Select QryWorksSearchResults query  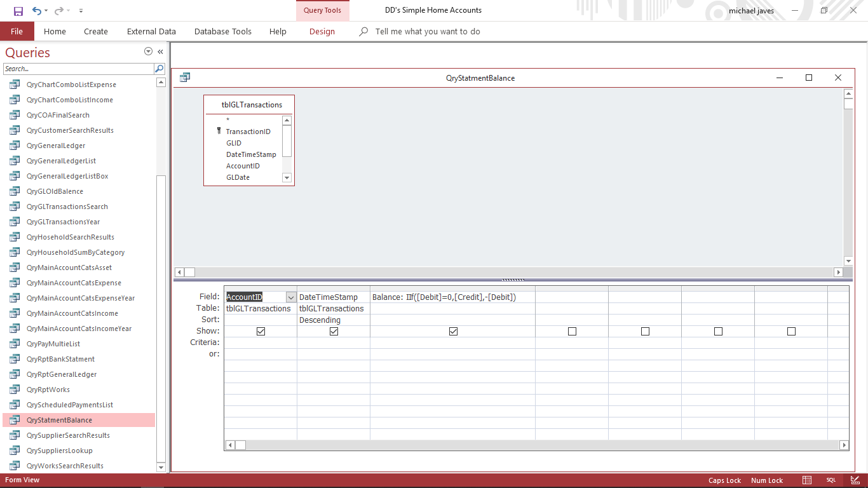pos(79,466)
